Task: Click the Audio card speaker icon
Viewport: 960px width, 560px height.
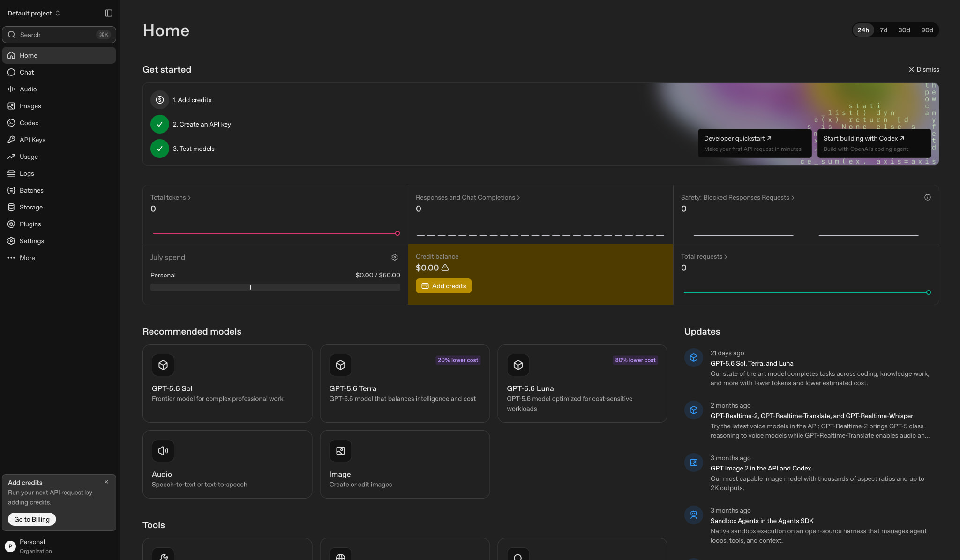Action: pyautogui.click(x=163, y=451)
